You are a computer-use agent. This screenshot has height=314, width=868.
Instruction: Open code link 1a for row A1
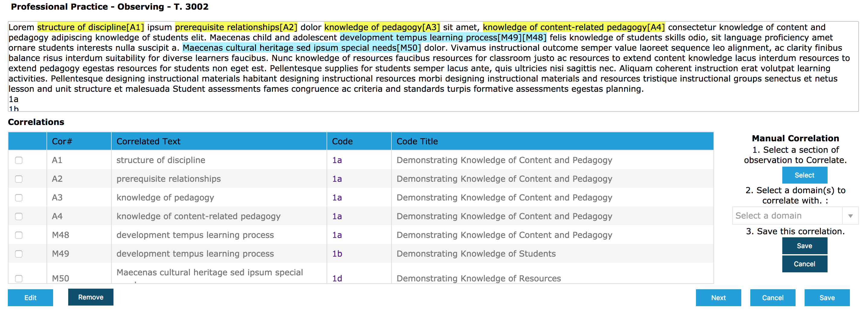point(337,160)
